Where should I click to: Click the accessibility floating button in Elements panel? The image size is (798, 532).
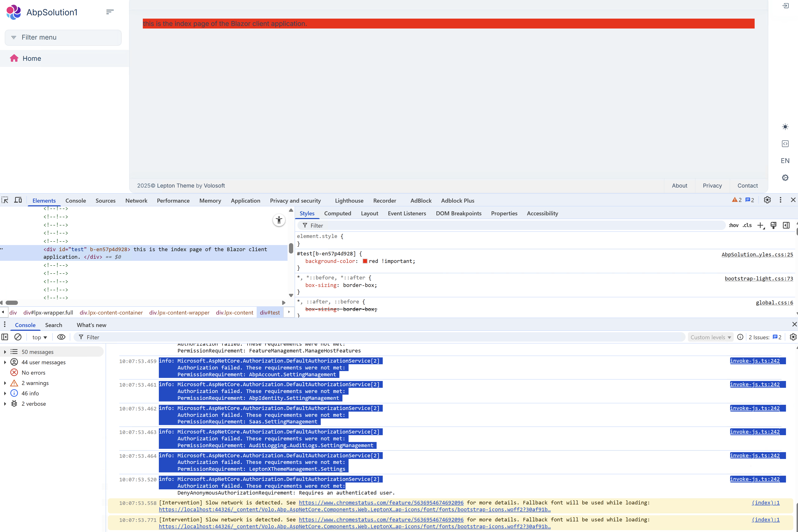tap(279, 221)
